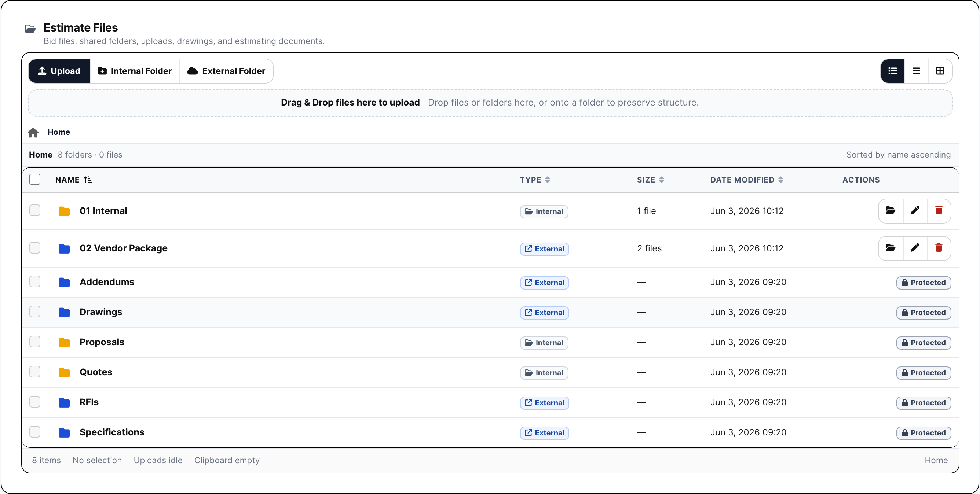Image resolution: width=980 pixels, height=494 pixels.
Task: Click the Estimate Files open-folder header icon
Action: click(30, 29)
